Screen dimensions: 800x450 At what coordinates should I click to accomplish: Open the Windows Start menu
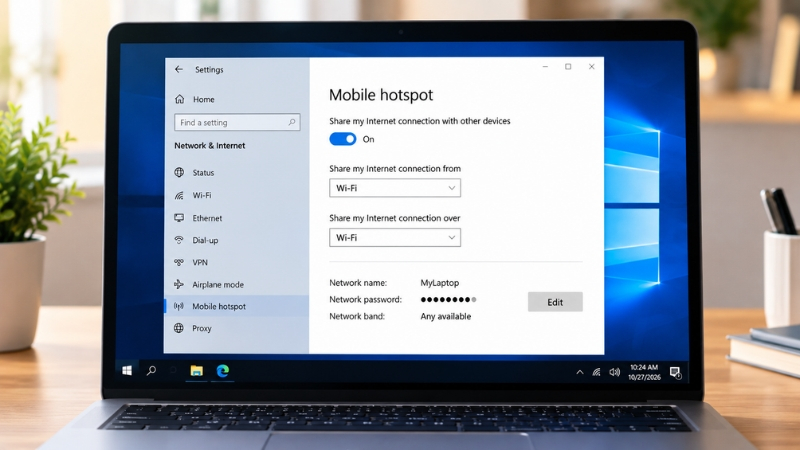click(x=127, y=370)
